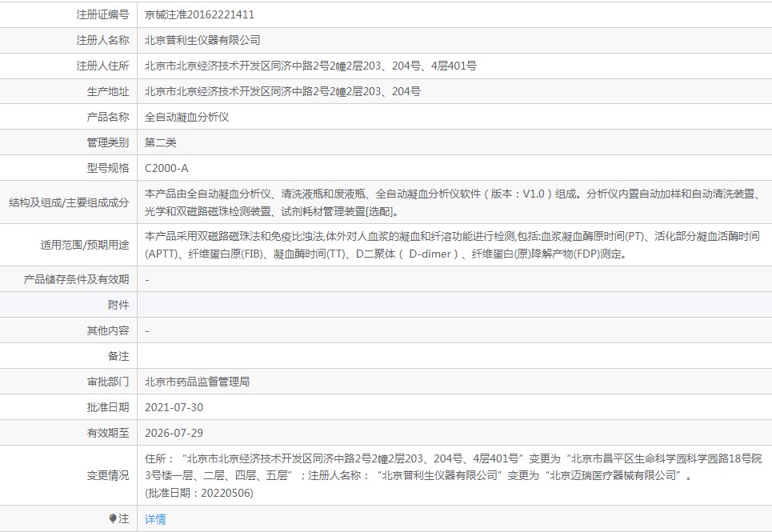Select approval department 北京市药品监督管理局

(x=197, y=382)
